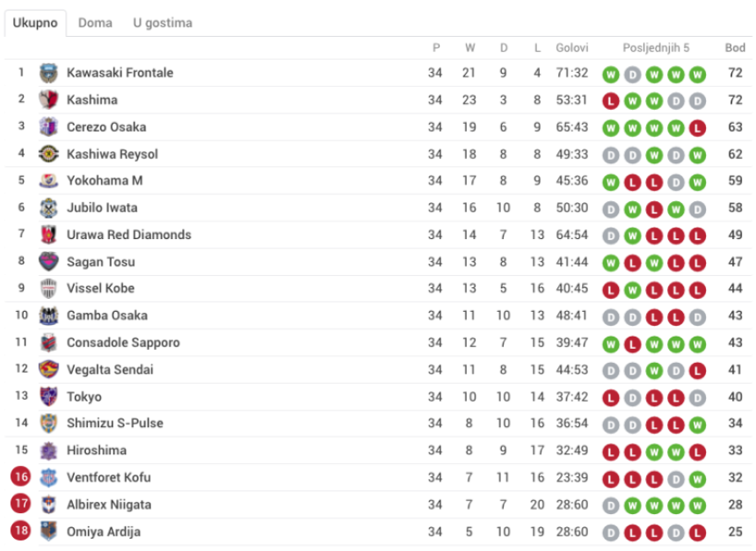Viewport: 756px width, 551px height.
Task: Switch to the Doma tab
Action: (95, 23)
